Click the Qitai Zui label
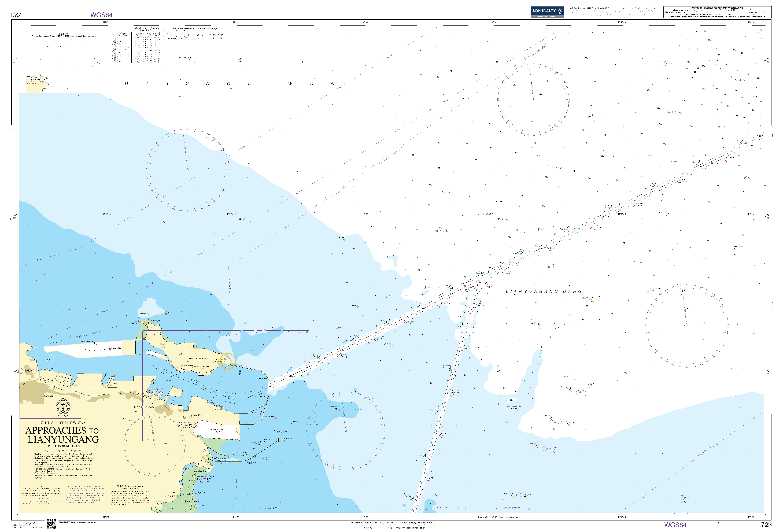 (x=197, y=415)
